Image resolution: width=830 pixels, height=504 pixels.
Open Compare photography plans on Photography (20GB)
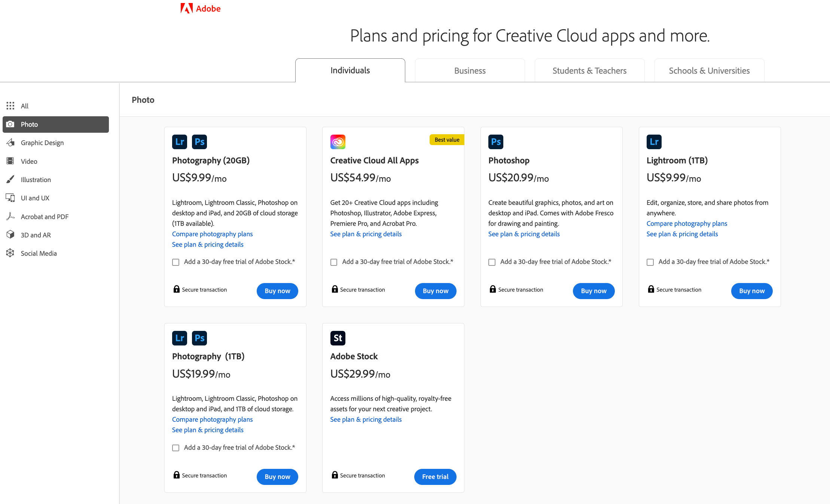tap(213, 234)
